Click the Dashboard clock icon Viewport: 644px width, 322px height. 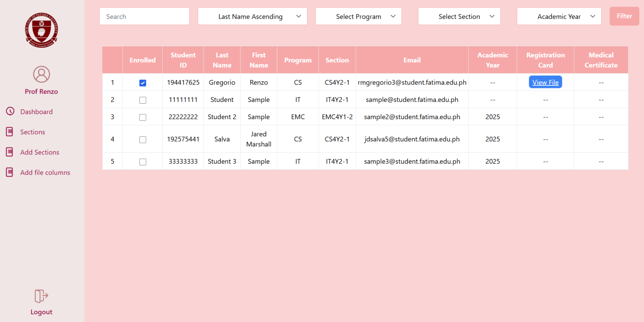[10, 111]
